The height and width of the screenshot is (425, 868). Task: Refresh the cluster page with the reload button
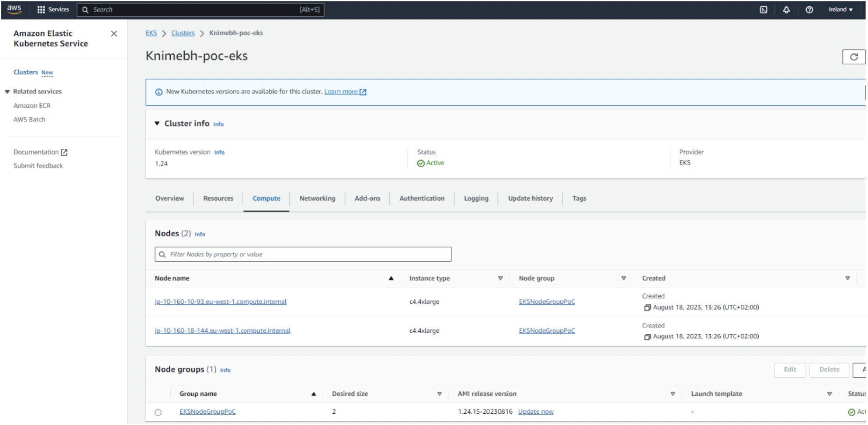[854, 57]
